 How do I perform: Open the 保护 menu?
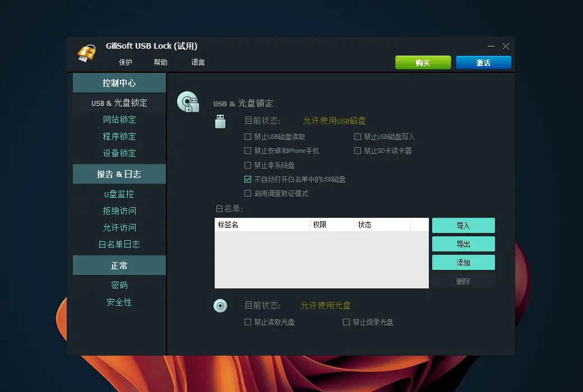pos(126,62)
